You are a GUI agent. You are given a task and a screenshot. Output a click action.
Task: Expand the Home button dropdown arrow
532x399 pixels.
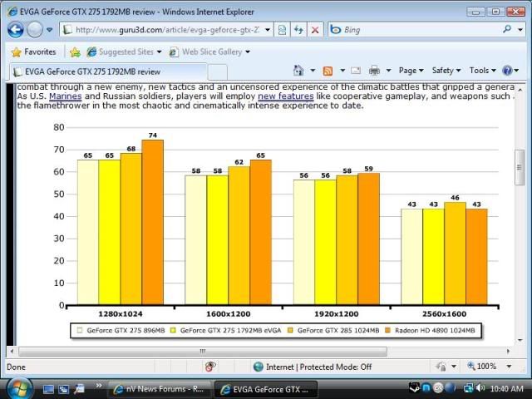313,71
